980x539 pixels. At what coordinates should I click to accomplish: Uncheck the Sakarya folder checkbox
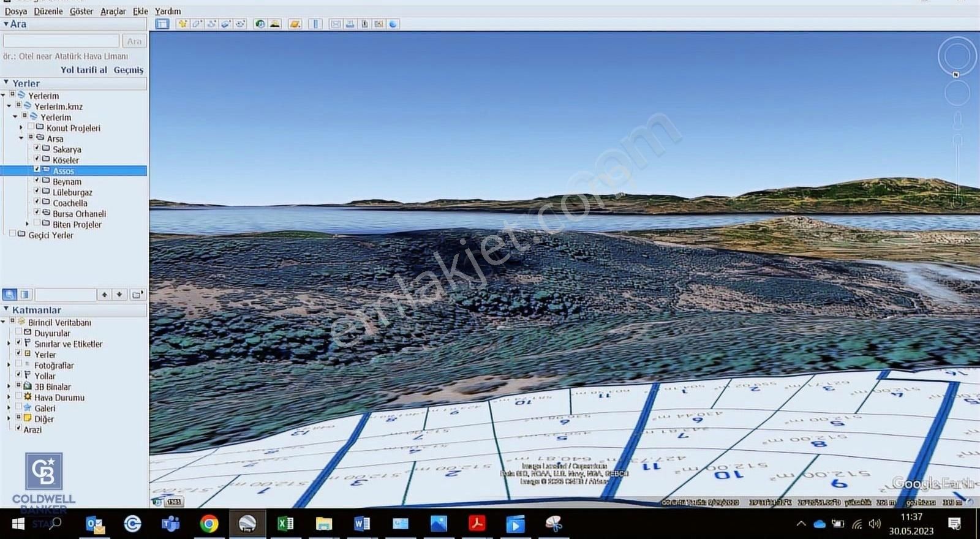tap(37, 148)
